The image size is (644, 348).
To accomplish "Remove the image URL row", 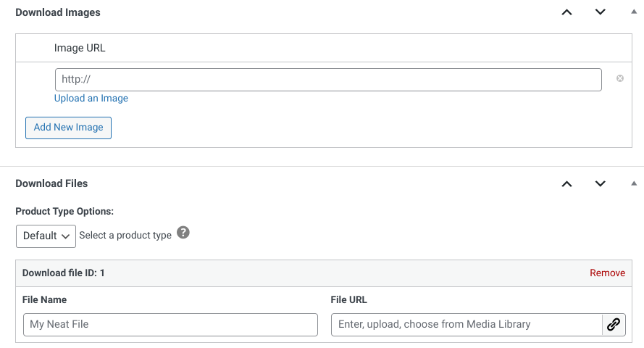I will pyautogui.click(x=620, y=78).
